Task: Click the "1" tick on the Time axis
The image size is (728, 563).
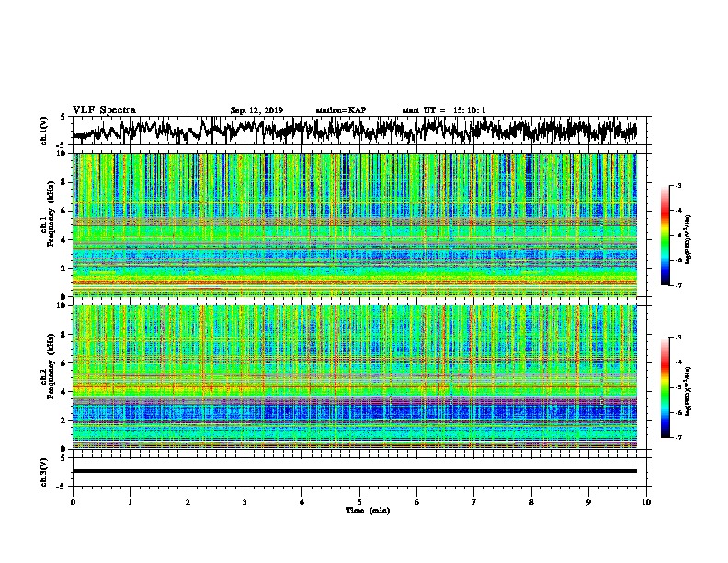Action: point(130,502)
